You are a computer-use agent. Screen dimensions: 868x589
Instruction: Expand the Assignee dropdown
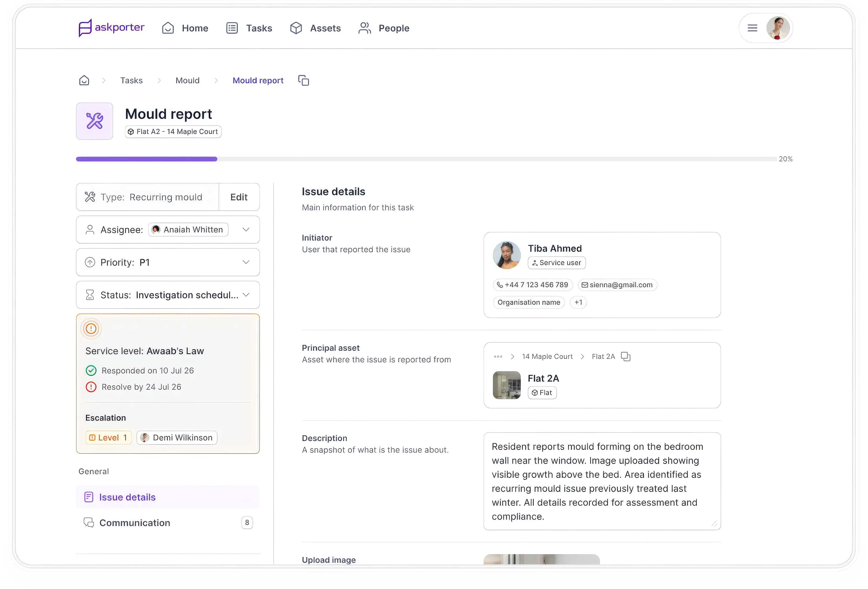click(246, 230)
